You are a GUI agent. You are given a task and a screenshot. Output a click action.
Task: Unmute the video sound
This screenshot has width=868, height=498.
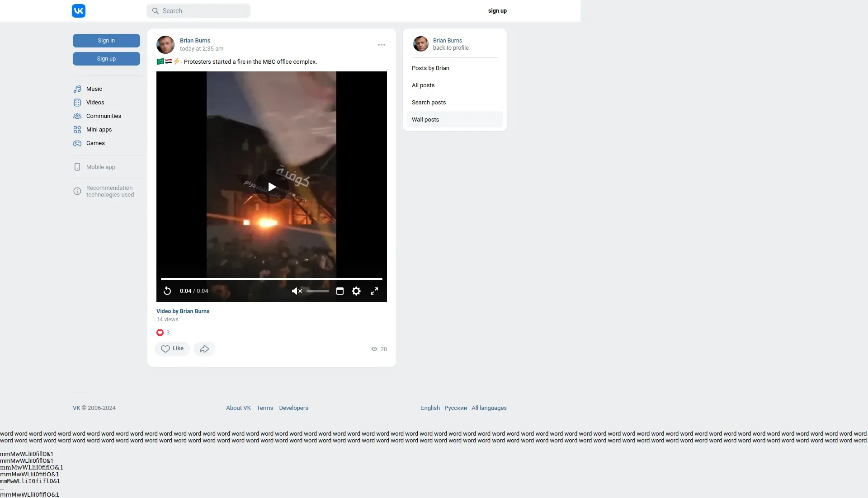pos(297,291)
